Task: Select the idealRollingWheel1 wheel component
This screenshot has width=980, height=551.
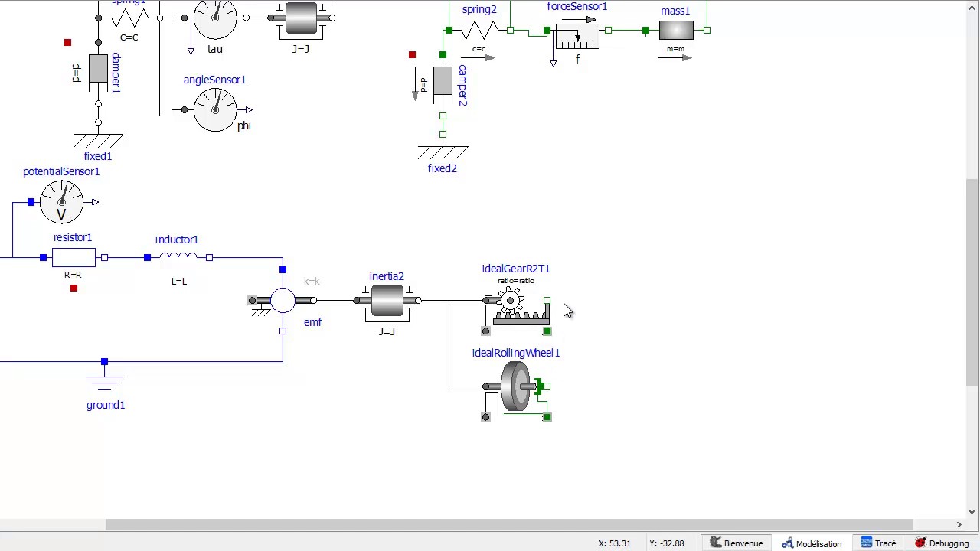Action: point(516,386)
